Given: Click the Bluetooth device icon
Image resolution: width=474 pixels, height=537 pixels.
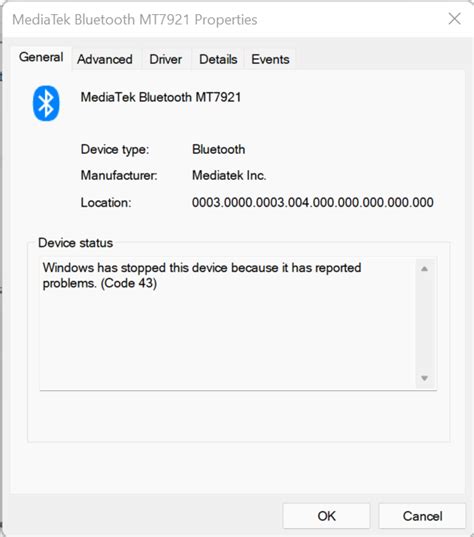Looking at the screenshot, I should point(46,103).
